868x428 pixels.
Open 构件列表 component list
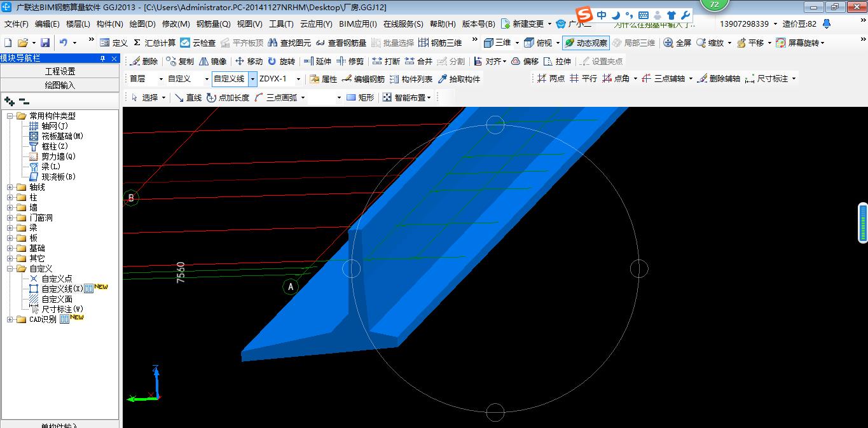(x=411, y=79)
